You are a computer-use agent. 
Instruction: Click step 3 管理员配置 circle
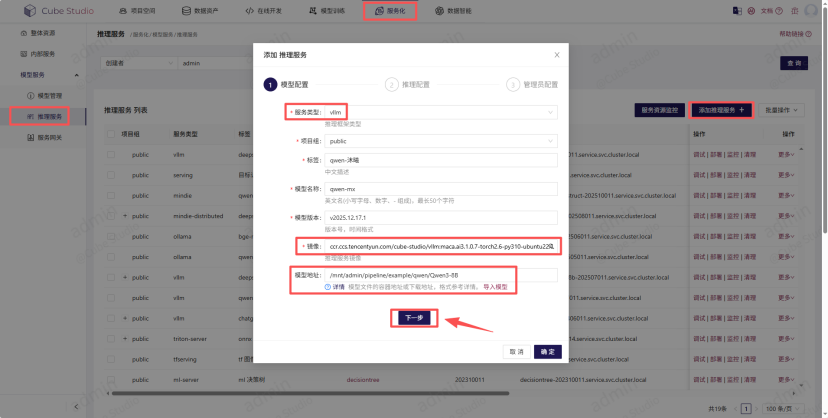[x=513, y=84]
